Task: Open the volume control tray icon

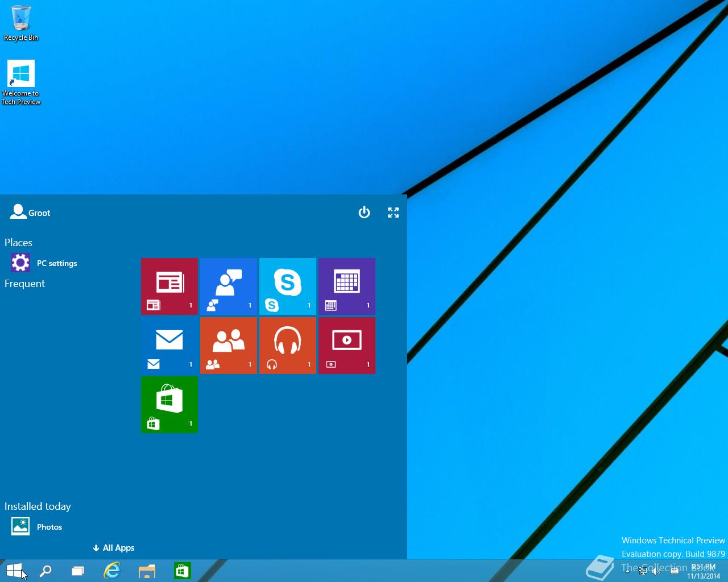Action: pos(657,571)
